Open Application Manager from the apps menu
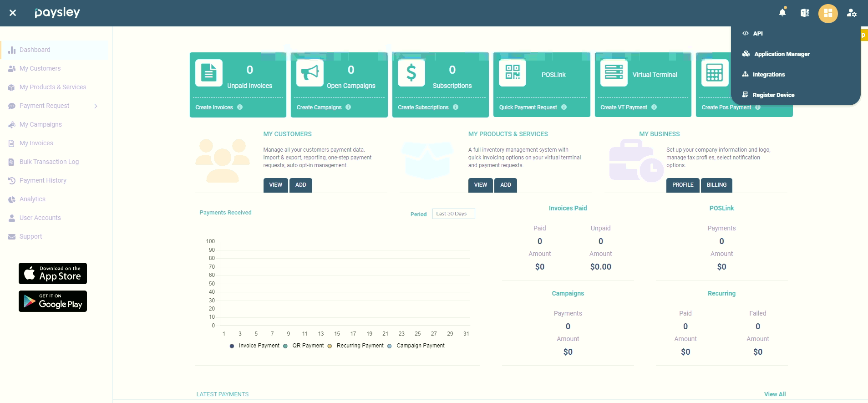 [x=776, y=54]
